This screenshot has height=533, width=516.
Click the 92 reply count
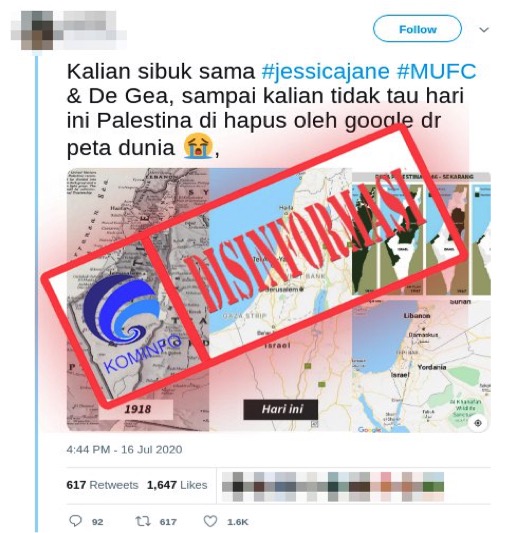coord(97,522)
